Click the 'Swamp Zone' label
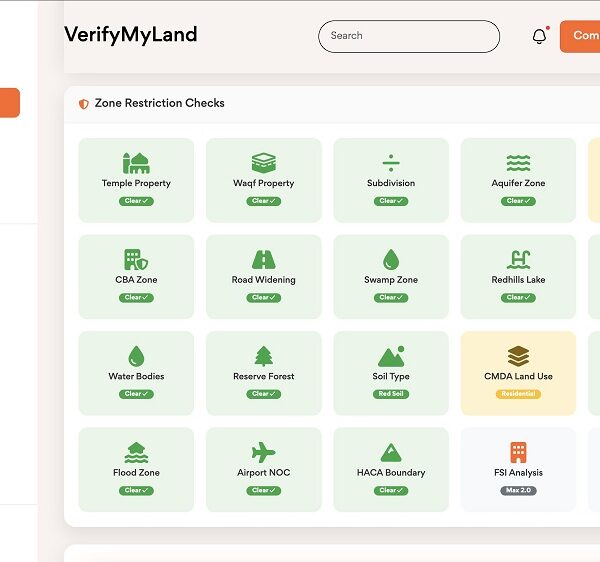Viewport: 600px width, 562px height. 391,280
